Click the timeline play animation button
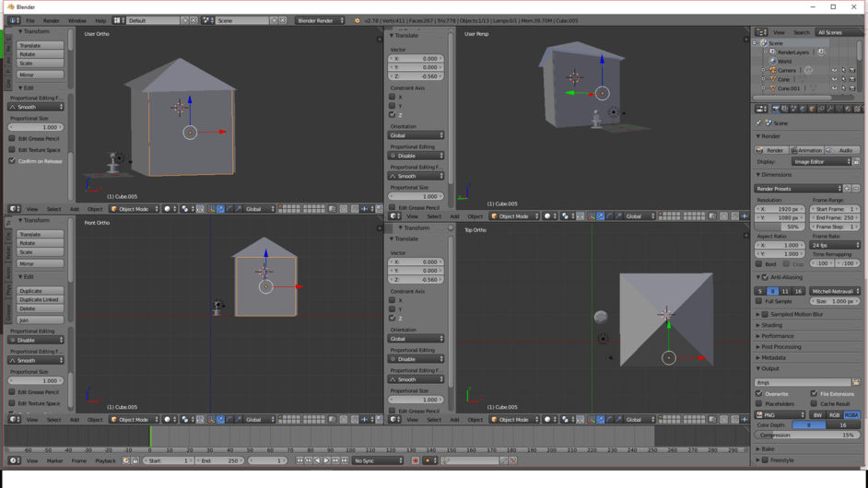This screenshot has width=868, height=488. [x=326, y=460]
